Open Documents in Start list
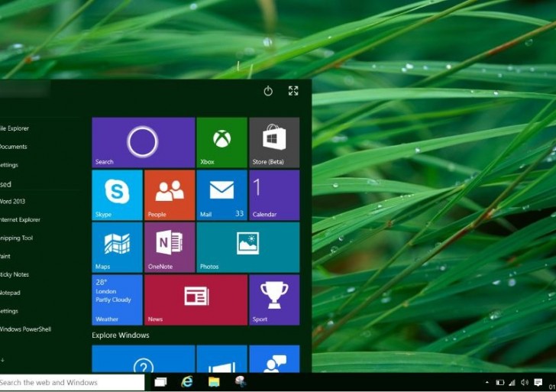This screenshot has height=392, width=556. pyautogui.click(x=14, y=147)
